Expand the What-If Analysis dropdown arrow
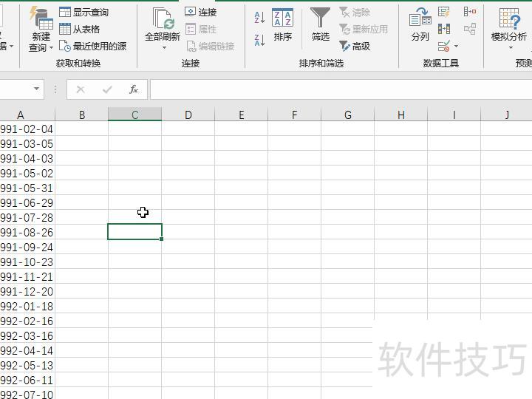Viewport: 532px width, 399px height. click(x=511, y=49)
